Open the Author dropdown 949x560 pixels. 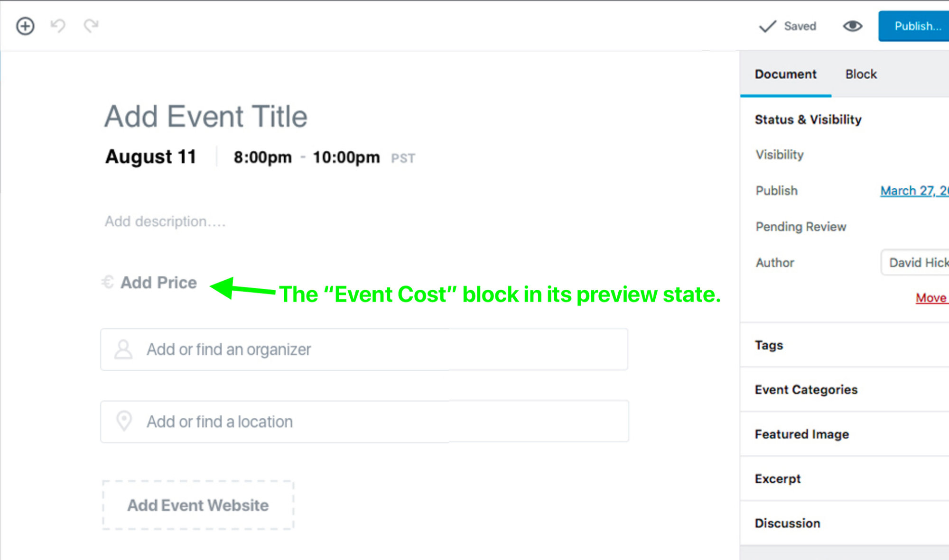point(916,262)
